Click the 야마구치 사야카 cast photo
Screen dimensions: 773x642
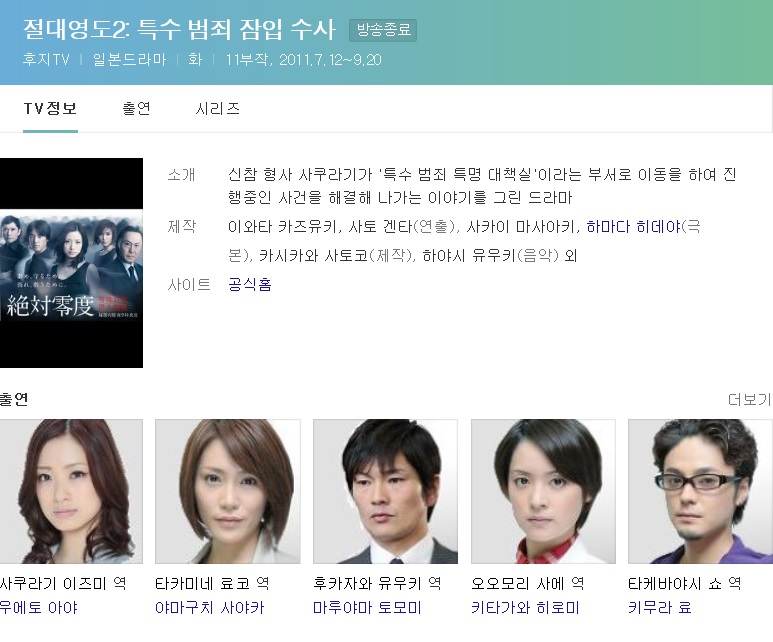(228, 492)
